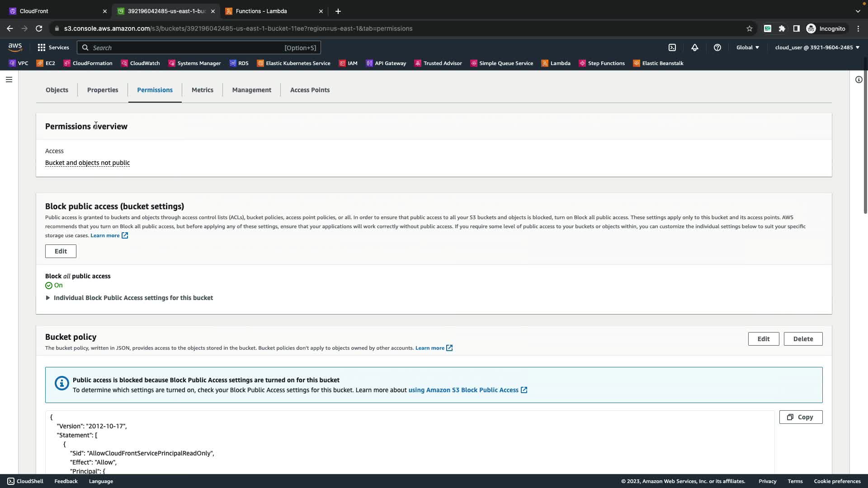This screenshot has height=488, width=868.
Task: Click the Lambda bookmark shortcut icon
Action: 545,63
